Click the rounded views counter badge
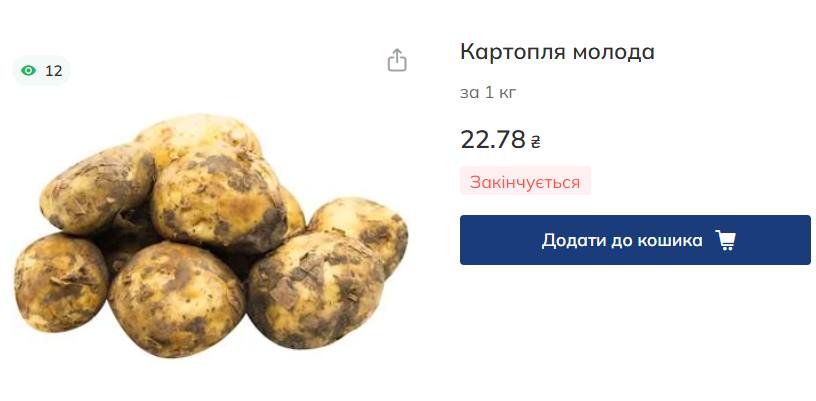 pos(41,71)
